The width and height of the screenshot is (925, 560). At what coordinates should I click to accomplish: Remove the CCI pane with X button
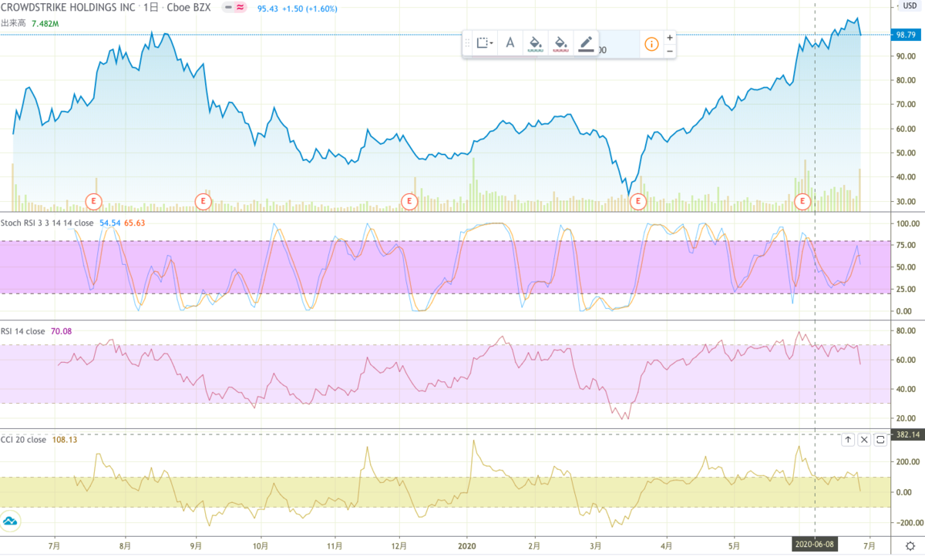point(864,440)
